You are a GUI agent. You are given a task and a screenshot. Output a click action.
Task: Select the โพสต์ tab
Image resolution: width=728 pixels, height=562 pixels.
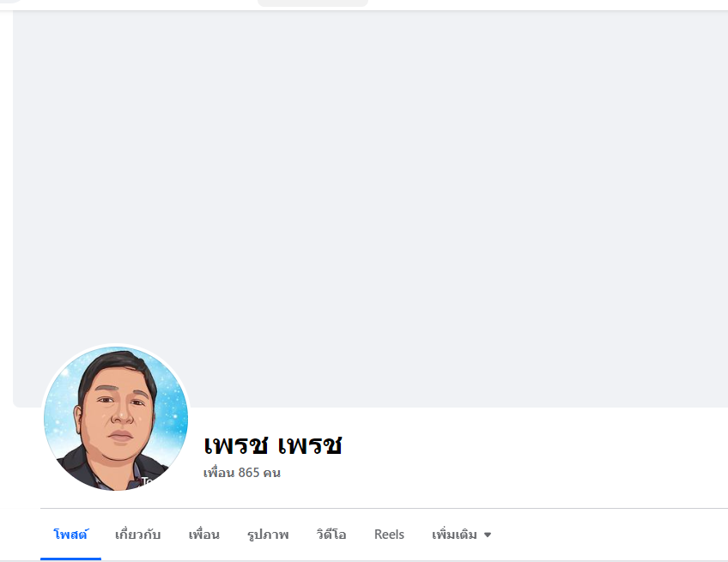coord(70,535)
